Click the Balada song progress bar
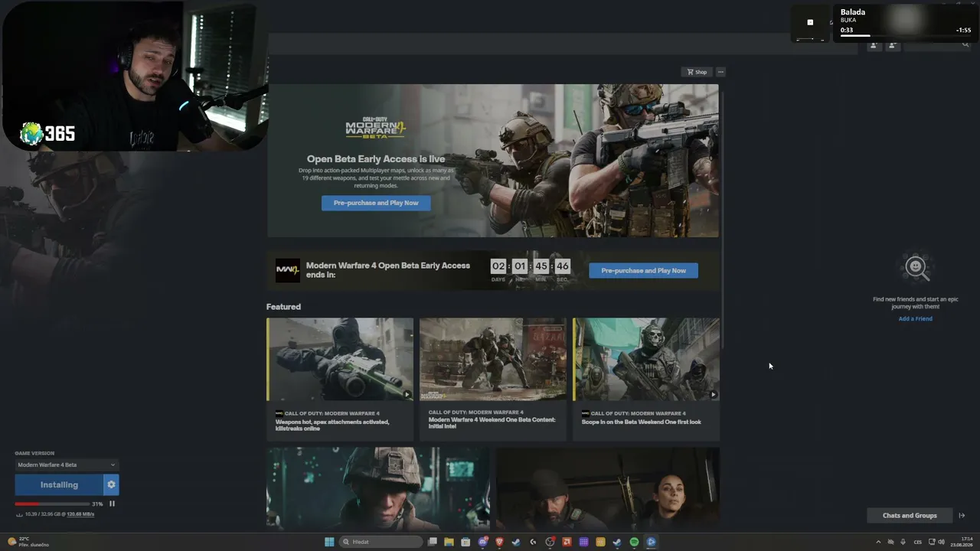The image size is (980, 551). [905, 35]
